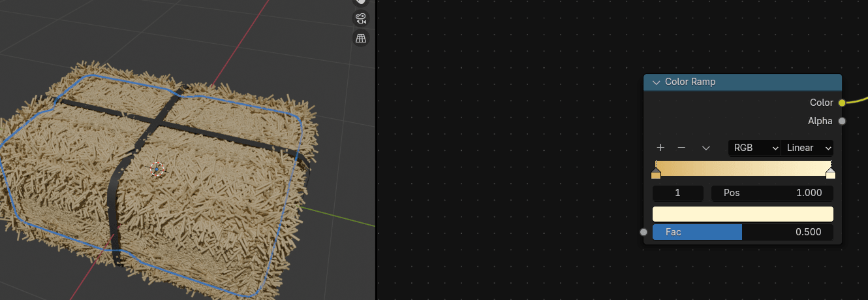The image size is (868, 300).
Task: Click the Color output socket
Action: pyautogui.click(x=842, y=103)
